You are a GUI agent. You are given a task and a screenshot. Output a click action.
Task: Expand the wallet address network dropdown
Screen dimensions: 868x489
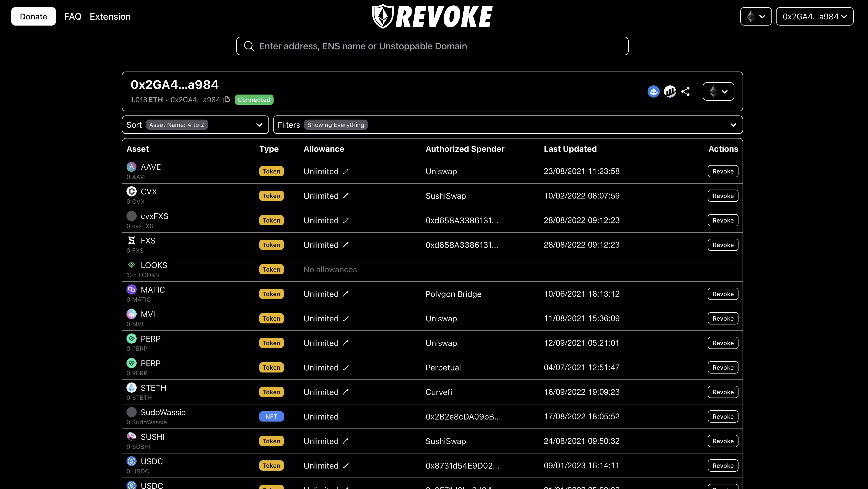coord(718,91)
